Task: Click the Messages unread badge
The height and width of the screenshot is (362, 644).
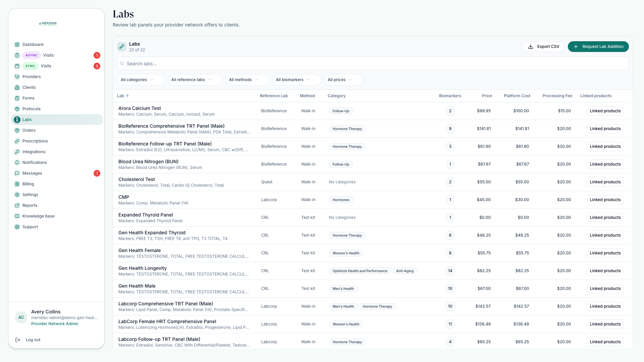Action: [x=97, y=173]
